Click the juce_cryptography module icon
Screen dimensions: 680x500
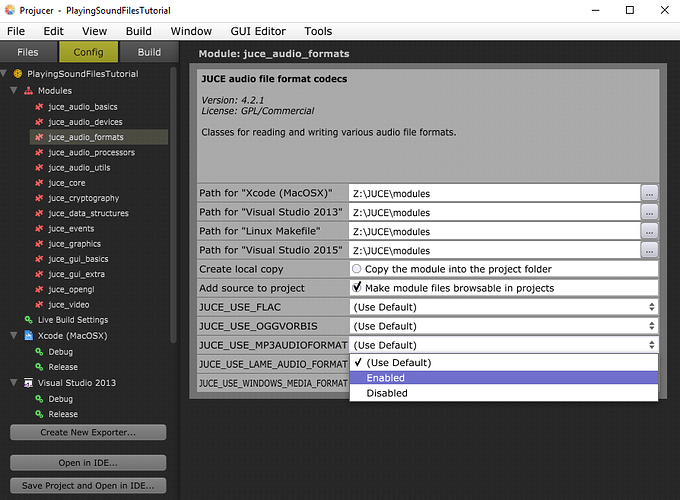tap(39, 198)
